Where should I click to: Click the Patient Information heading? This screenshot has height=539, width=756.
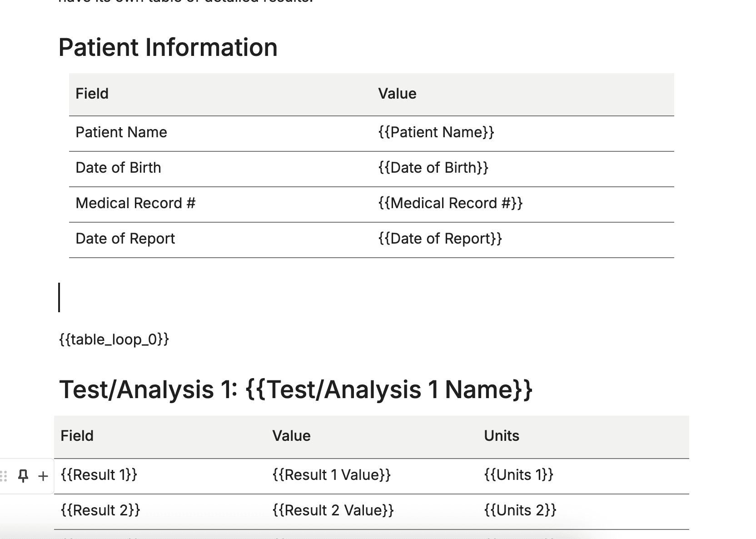(168, 47)
